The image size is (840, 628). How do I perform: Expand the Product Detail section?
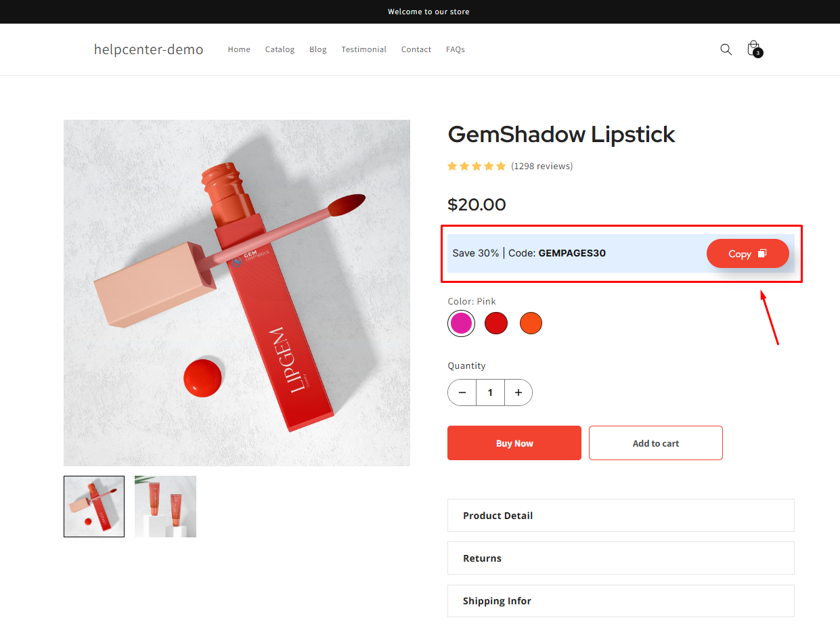[621, 515]
